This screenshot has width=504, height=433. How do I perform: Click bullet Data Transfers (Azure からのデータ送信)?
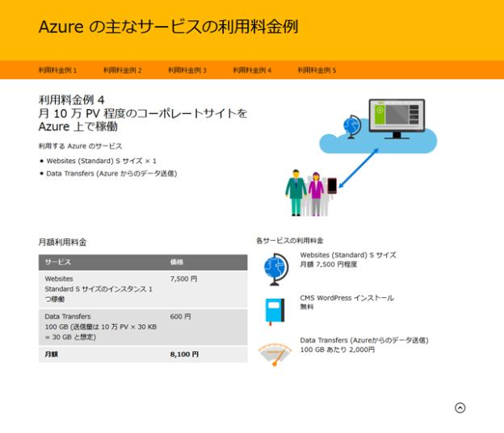(111, 174)
